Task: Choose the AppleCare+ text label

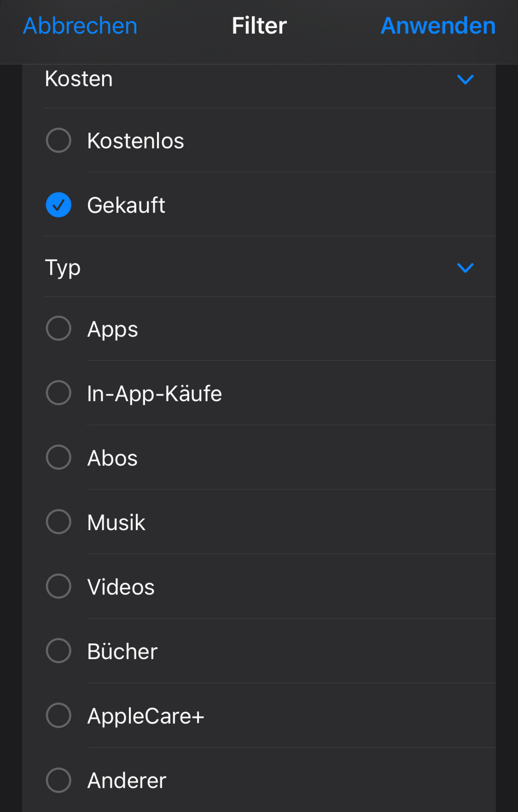Action: [x=145, y=716]
